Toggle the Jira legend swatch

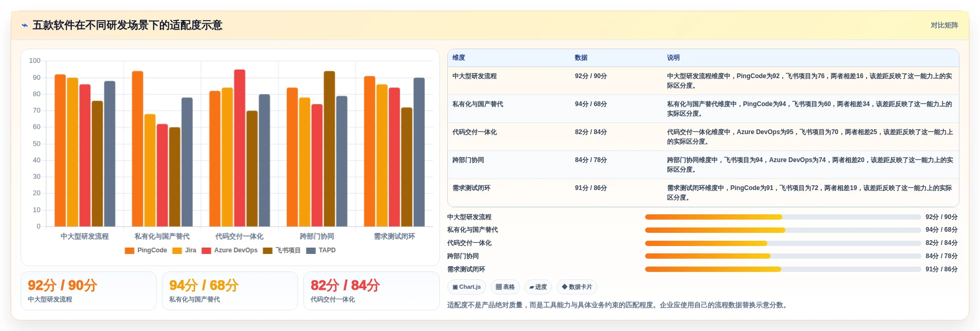[177, 251]
